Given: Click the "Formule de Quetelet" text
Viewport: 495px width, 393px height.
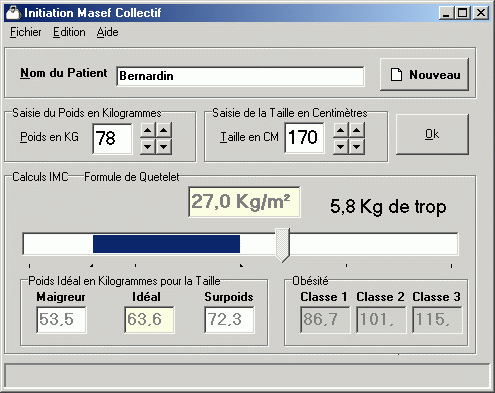Looking at the screenshot, I should (x=132, y=177).
